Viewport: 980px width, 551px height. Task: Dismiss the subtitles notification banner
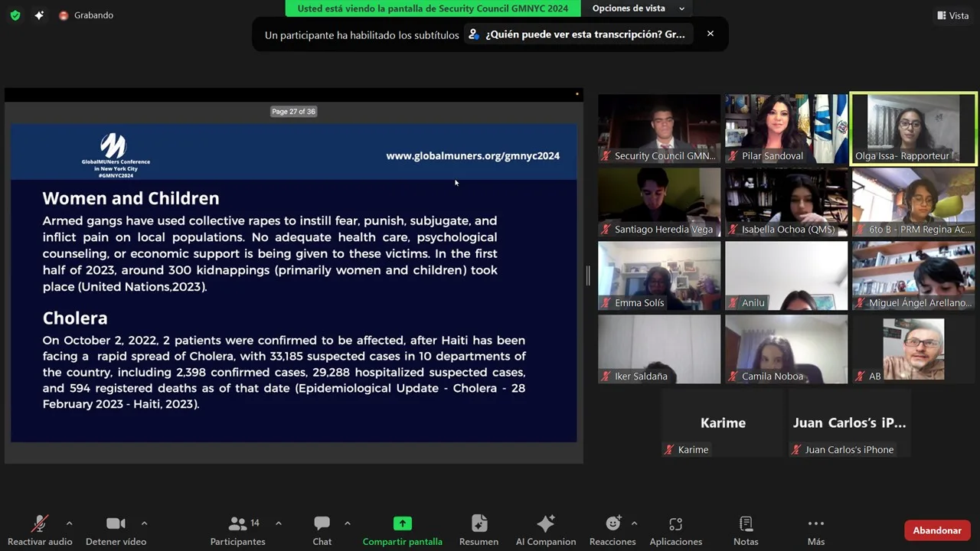click(x=710, y=34)
